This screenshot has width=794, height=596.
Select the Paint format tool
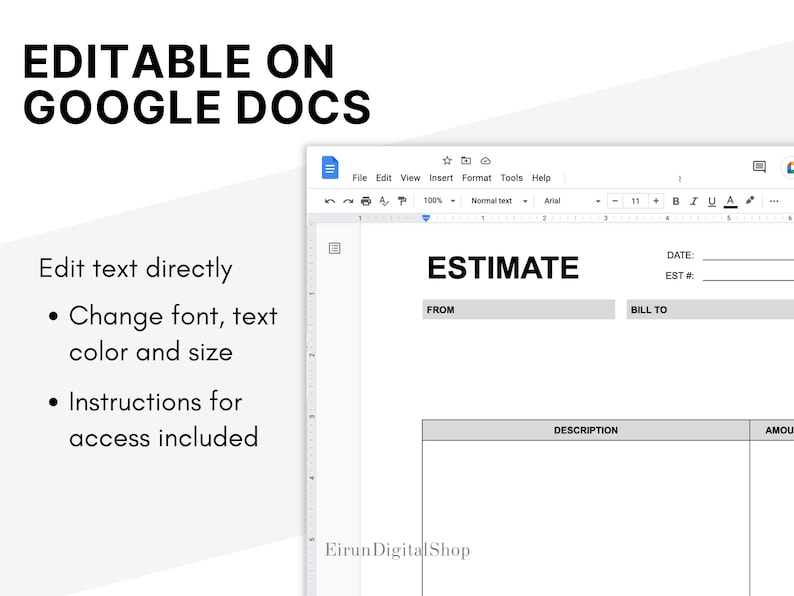[402, 201]
